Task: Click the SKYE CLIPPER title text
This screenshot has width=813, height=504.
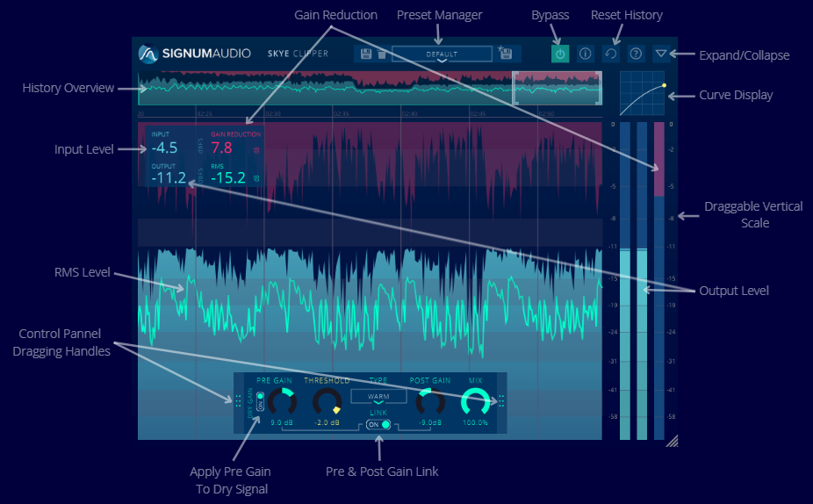Action: click(298, 54)
